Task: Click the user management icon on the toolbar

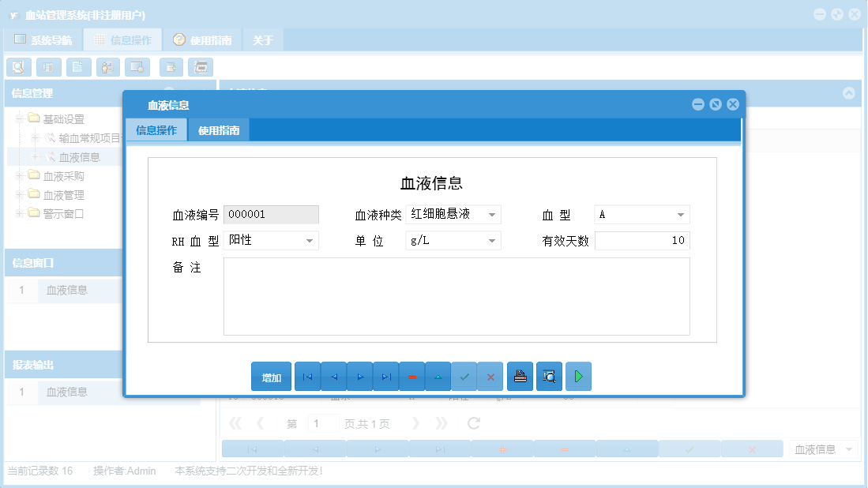Action: (107, 67)
